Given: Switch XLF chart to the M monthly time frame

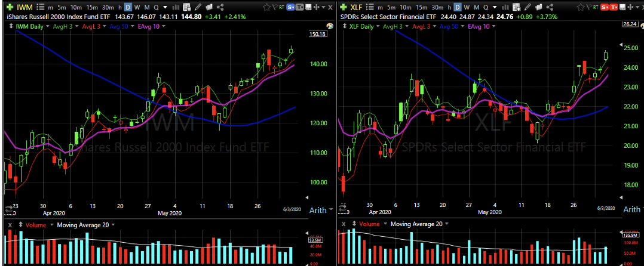Looking at the screenshot, I should coord(477,7).
